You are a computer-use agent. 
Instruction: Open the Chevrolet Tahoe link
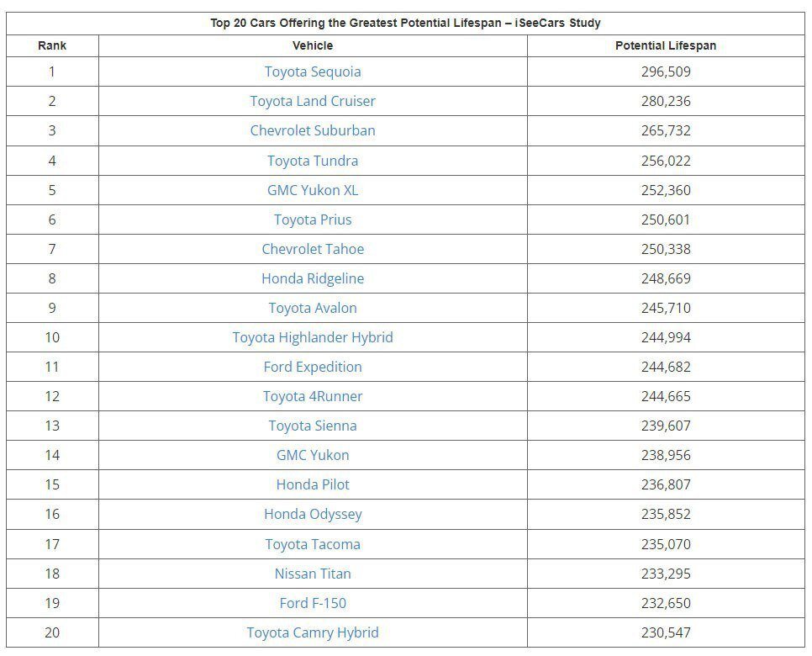(x=312, y=249)
